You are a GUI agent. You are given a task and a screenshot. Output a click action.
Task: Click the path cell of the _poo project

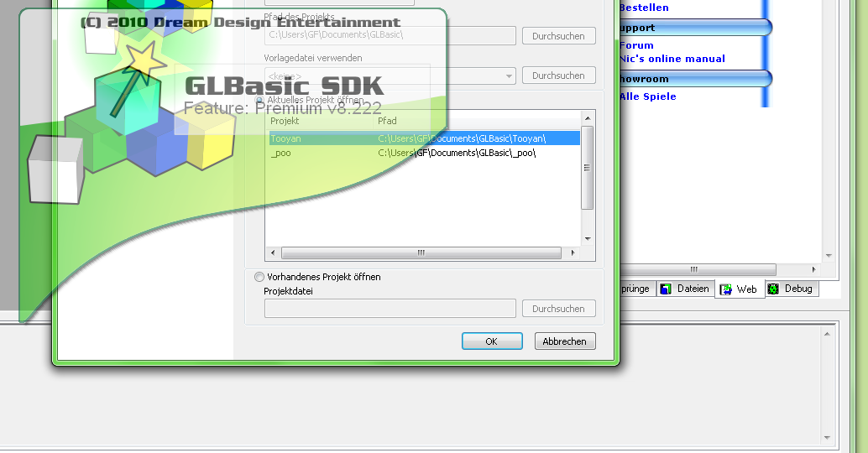tap(457, 153)
